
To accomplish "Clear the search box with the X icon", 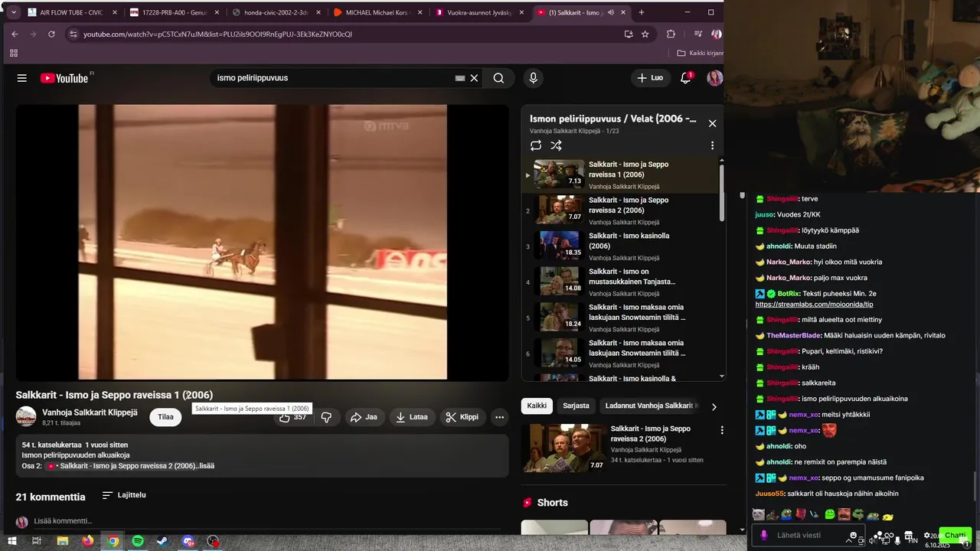I will pos(474,78).
